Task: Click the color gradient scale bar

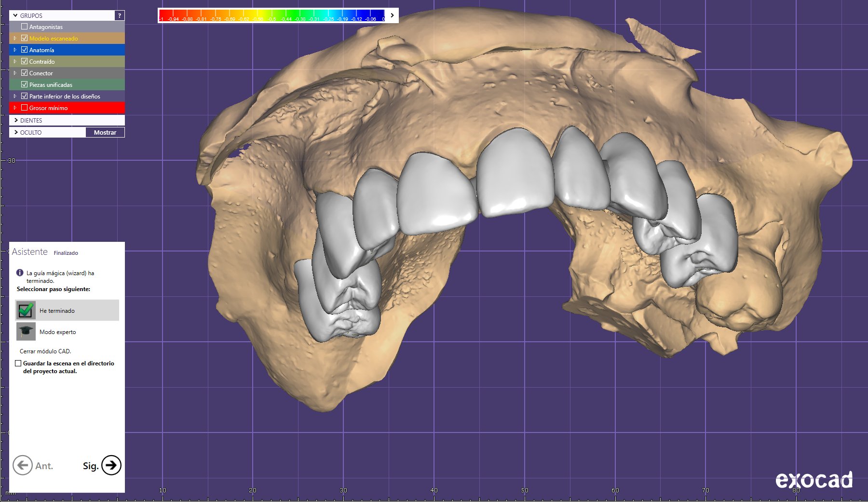Action: click(272, 15)
